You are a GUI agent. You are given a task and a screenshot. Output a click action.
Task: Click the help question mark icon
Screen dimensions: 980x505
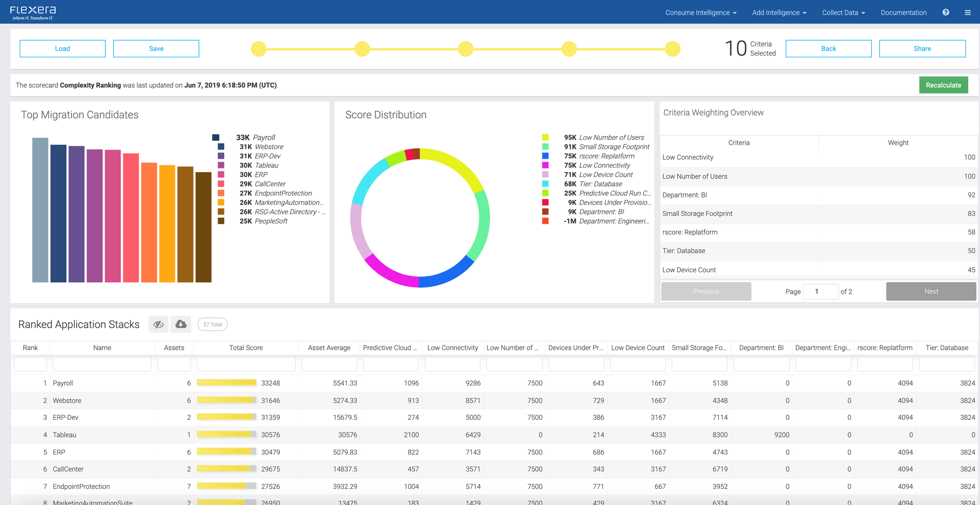coord(946,13)
